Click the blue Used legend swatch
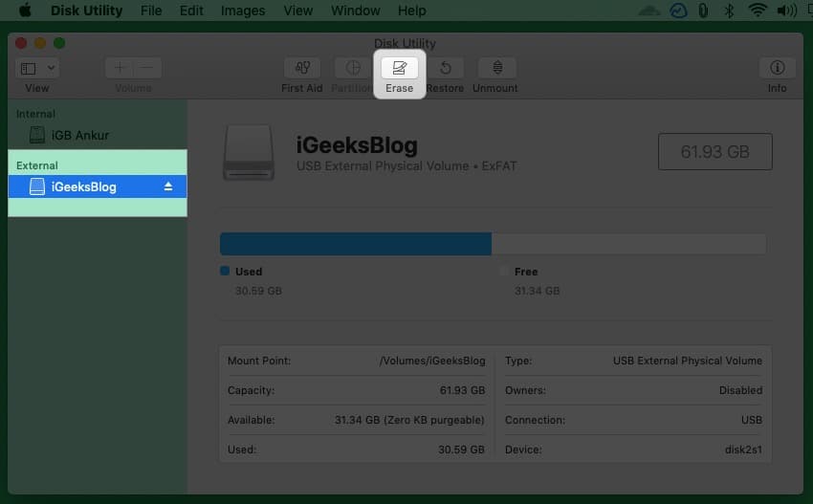The height and width of the screenshot is (504, 813). point(225,271)
